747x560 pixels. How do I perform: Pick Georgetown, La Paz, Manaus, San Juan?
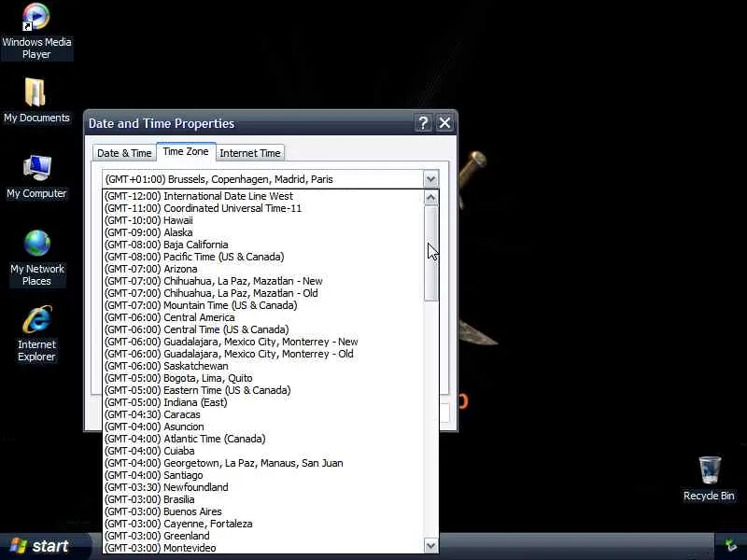263,463
